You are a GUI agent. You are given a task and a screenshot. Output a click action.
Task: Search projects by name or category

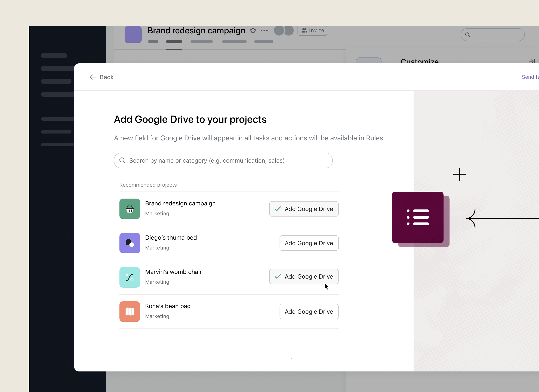223,161
